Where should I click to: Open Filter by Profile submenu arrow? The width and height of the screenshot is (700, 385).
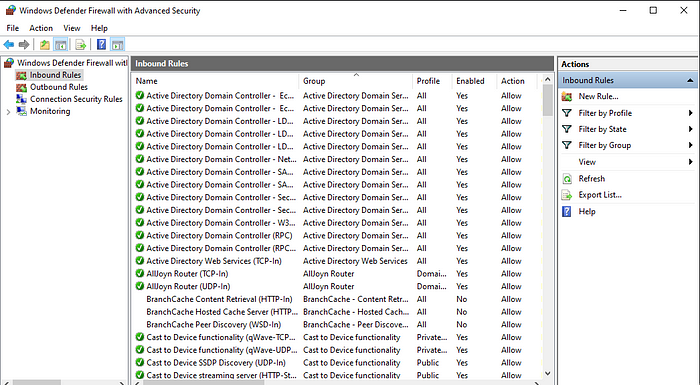tap(691, 113)
